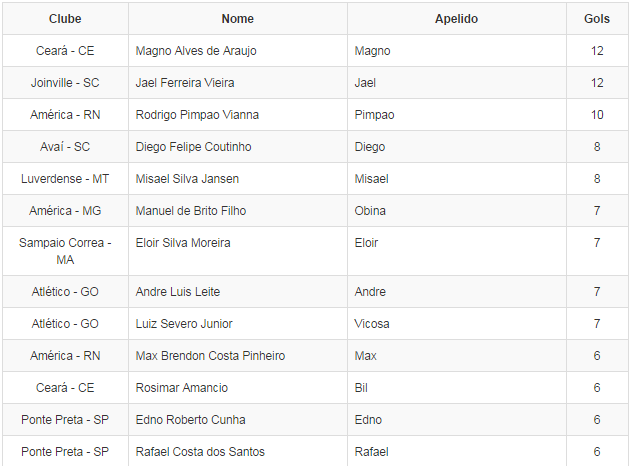Viewport: 631px width, 466px height.
Task: Click the Rodrigo Pimpao Vianna name
Action: tap(197, 115)
